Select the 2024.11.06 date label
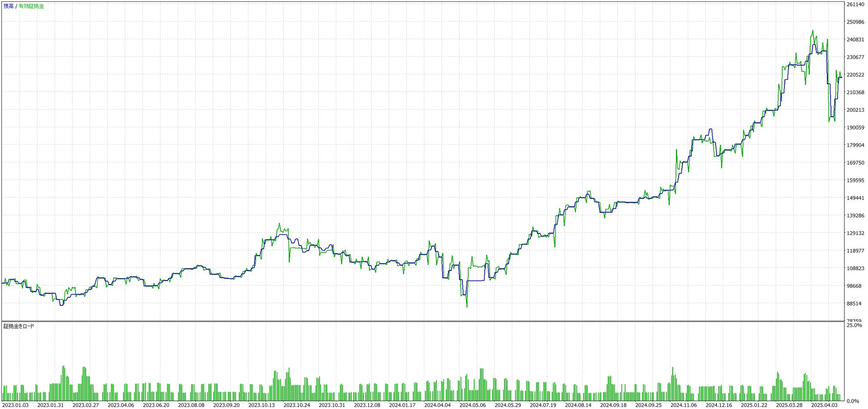 684,405
